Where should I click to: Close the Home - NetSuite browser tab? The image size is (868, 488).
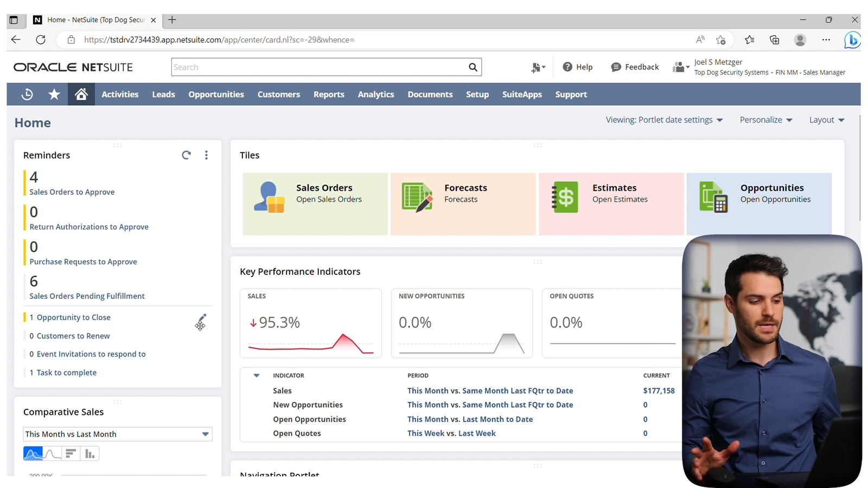click(153, 20)
